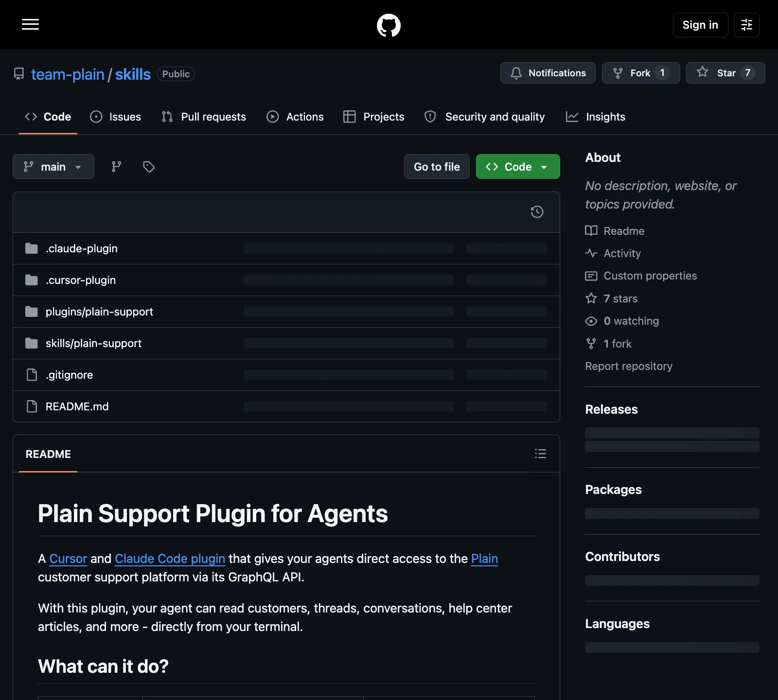This screenshot has width=778, height=700.
Task: Go to the GitHub homepage logo
Action: pos(389,25)
